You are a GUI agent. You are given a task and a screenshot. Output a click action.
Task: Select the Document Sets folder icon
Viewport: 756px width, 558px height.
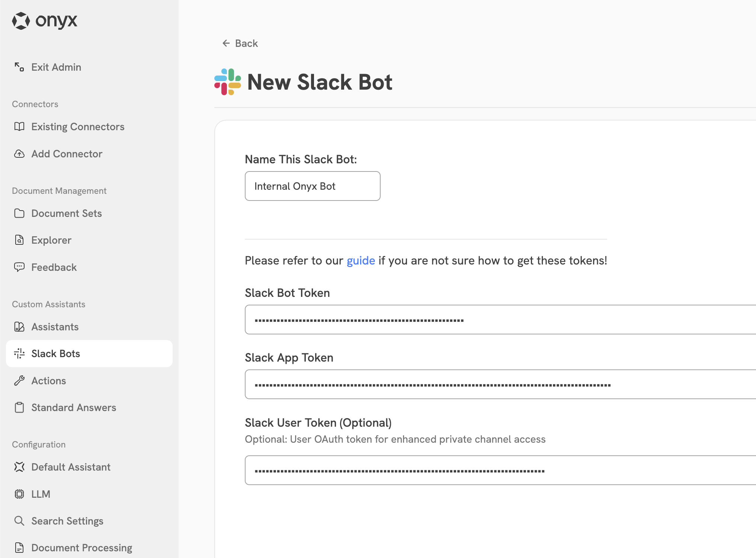[x=19, y=213]
